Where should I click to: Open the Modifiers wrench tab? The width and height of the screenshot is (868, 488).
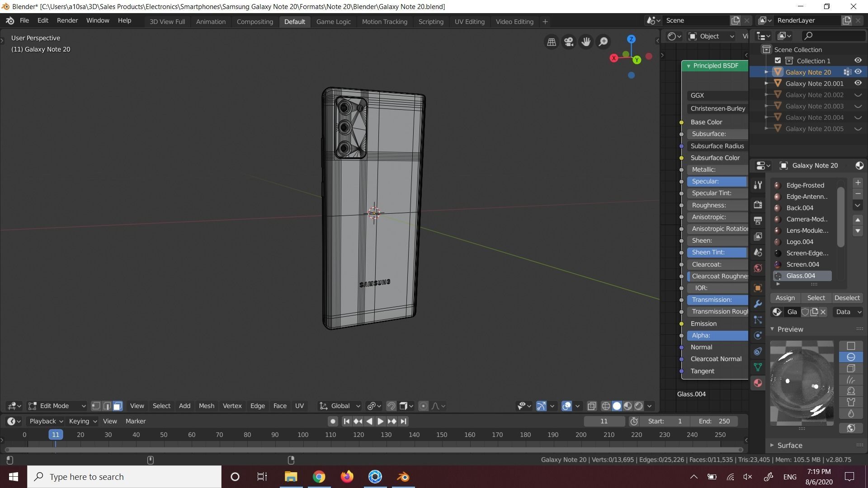pos(758,304)
